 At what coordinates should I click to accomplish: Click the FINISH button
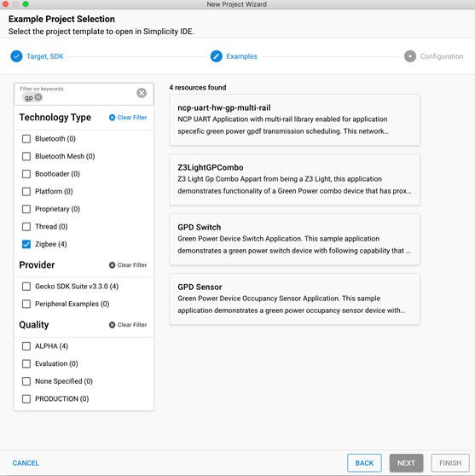coord(450,463)
